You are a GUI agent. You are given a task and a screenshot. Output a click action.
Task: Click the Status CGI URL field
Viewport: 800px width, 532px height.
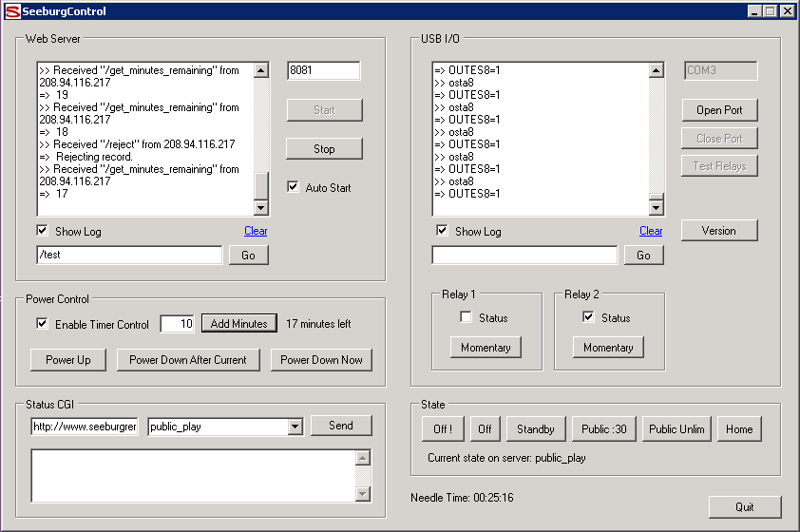[85, 427]
